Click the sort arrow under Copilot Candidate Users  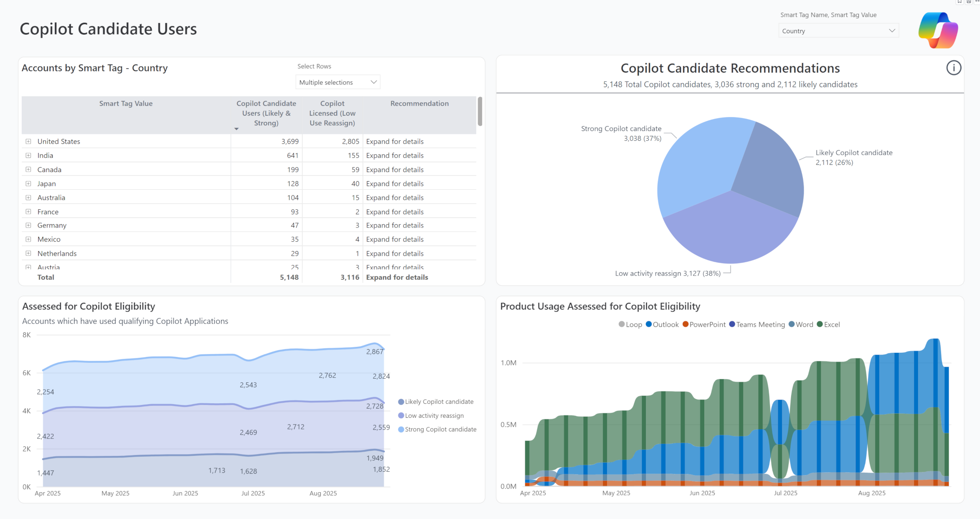click(x=236, y=129)
